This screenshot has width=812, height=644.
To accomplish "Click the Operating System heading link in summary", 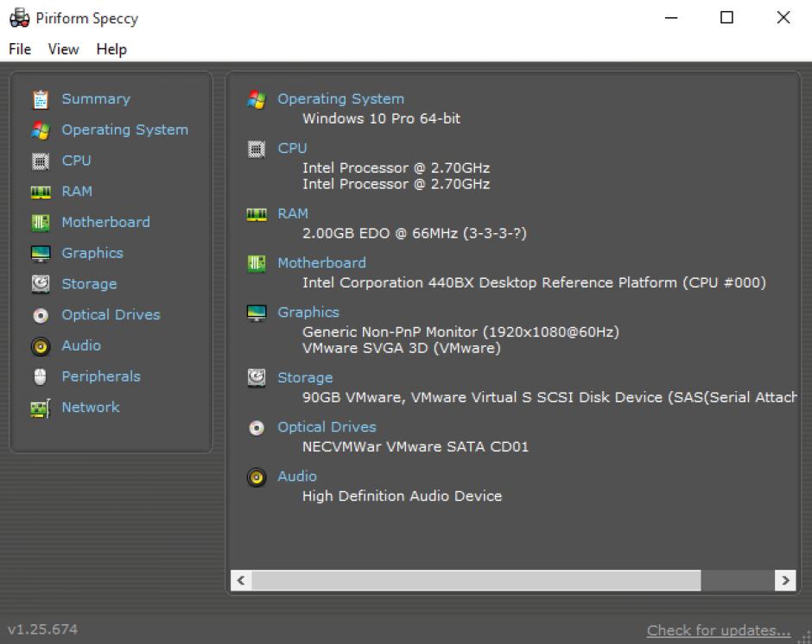I will (x=340, y=99).
